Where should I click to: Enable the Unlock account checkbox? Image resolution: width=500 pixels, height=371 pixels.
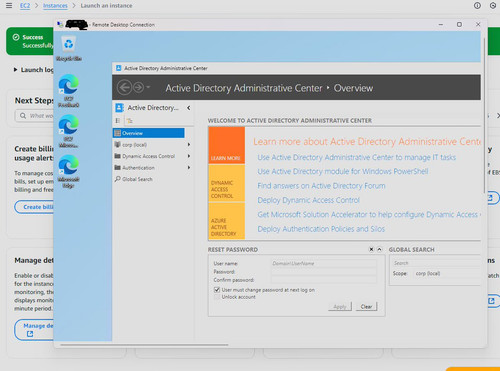point(217,297)
